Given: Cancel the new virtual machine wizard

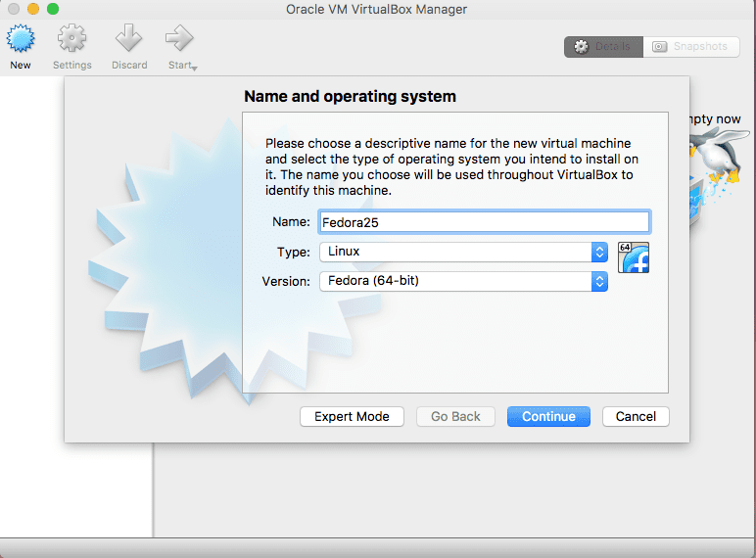Looking at the screenshot, I should point(636,416).
